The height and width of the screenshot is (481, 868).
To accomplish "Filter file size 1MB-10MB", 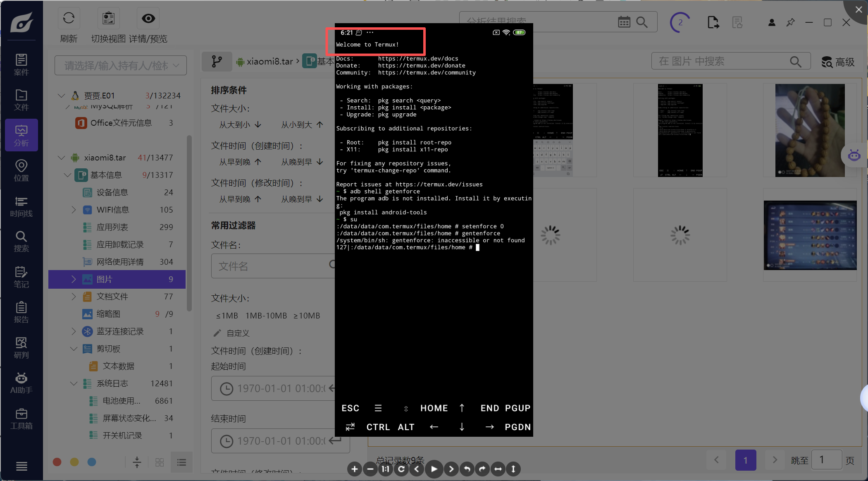I will coord(266,316).
